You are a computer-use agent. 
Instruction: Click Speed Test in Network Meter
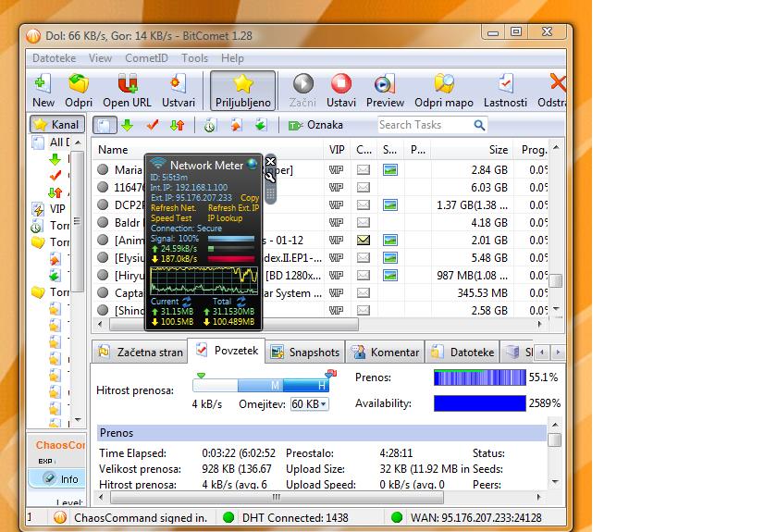tap(170, 218)
